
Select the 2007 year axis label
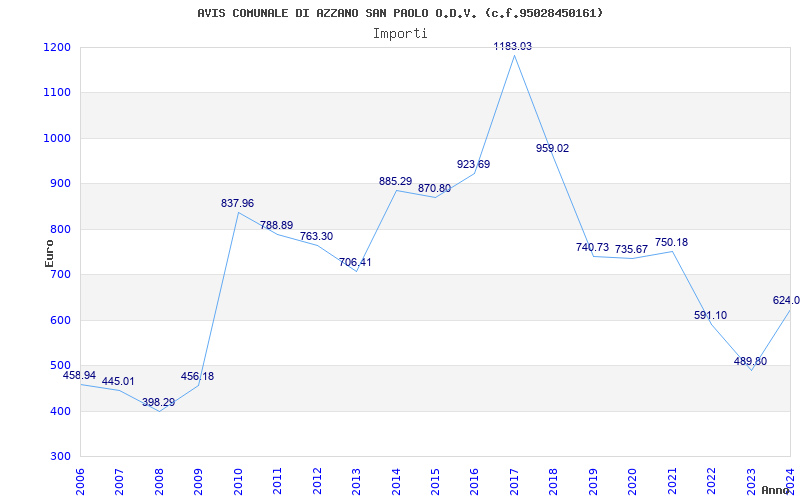pos(119,482)
